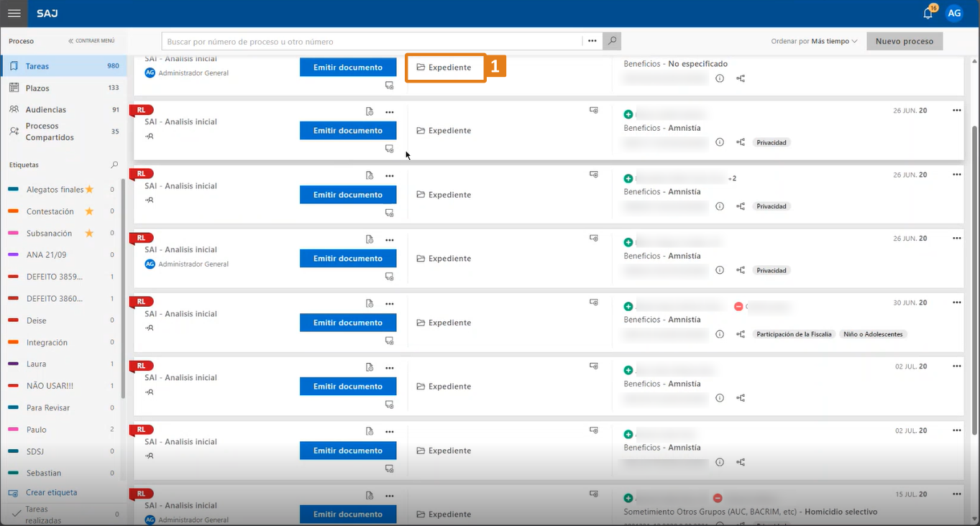Click the red minus icon in 15 JUL. 20 row

718,498
